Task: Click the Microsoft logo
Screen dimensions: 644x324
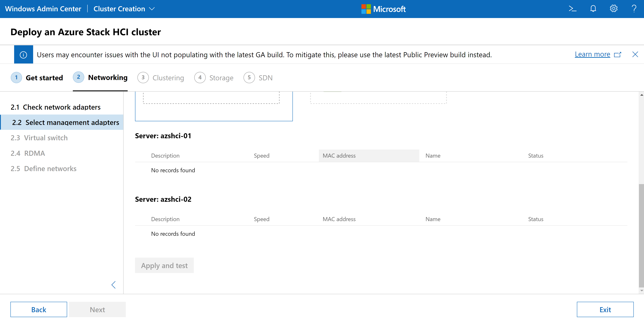Action: (383, 9)
